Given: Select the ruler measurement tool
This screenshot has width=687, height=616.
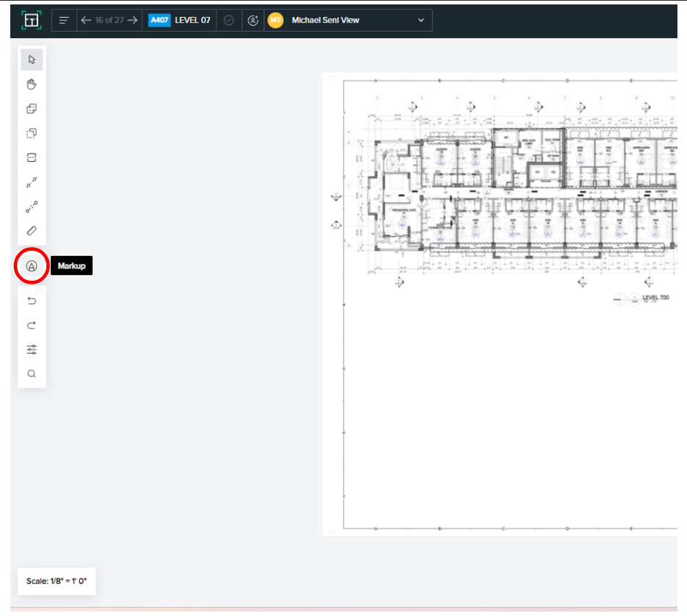Looking at the screenshot, I should point(32,230).
